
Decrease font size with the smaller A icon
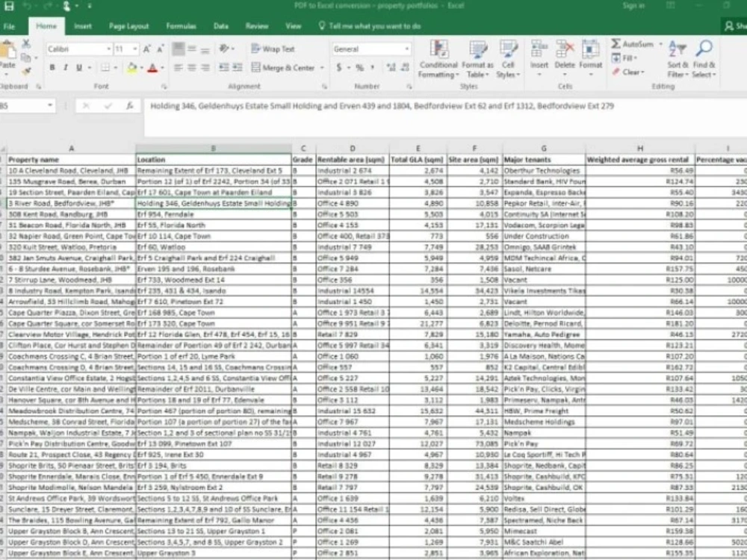click(161, 49)
